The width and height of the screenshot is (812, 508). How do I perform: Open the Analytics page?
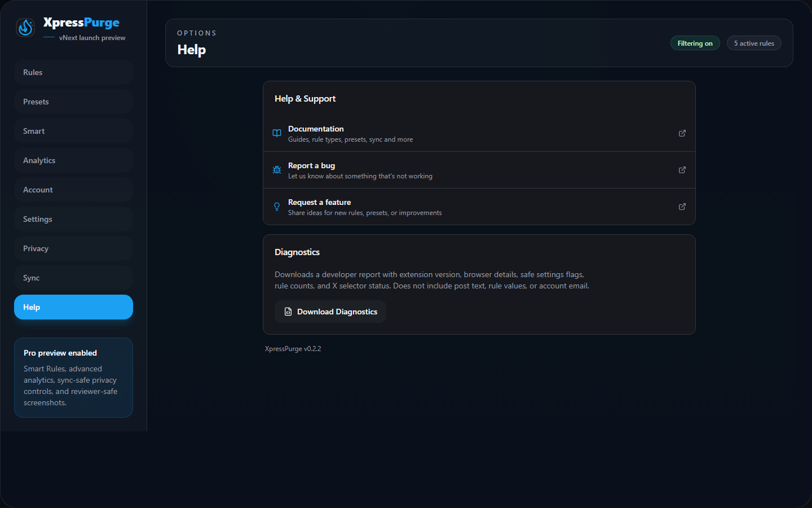click(x=73, y=160)
